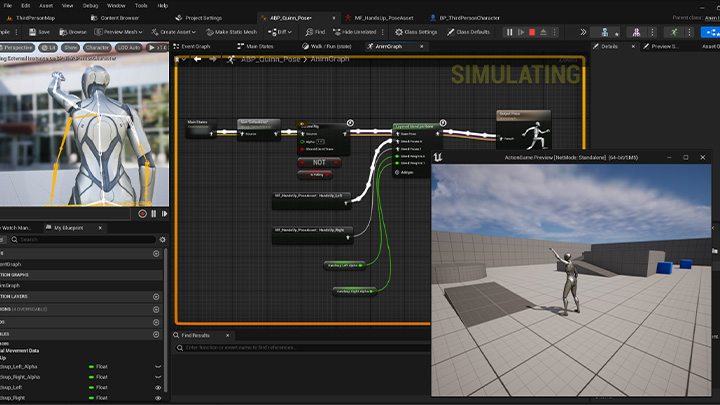Click the LOD Auto button
The width and height of the screenshot is (720, 405).
(x=129, y=47)
